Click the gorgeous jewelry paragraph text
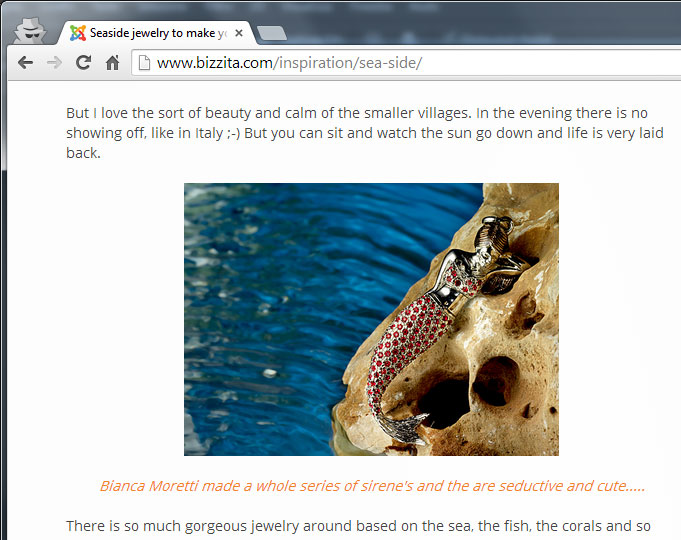 point(358,526)
